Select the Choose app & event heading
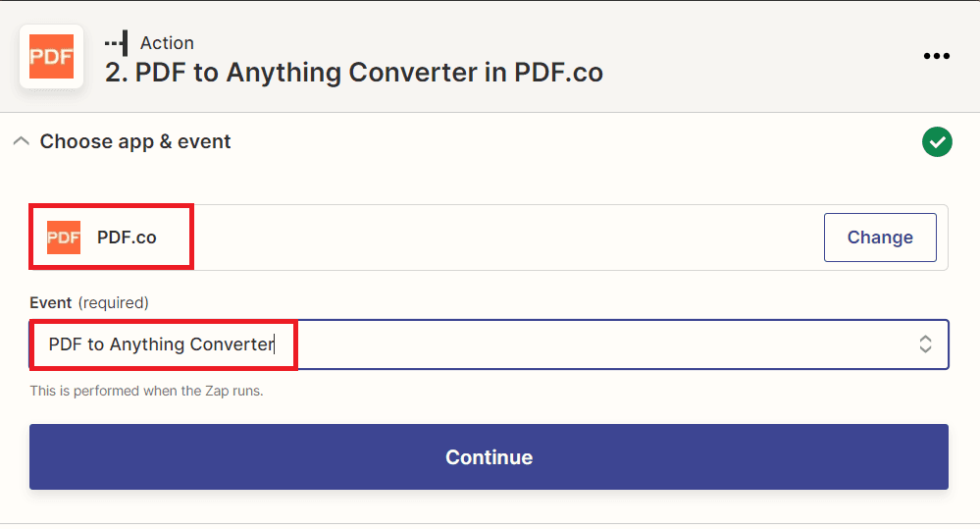The height and width of the screenshot is (529, 980). coord(135,141)
